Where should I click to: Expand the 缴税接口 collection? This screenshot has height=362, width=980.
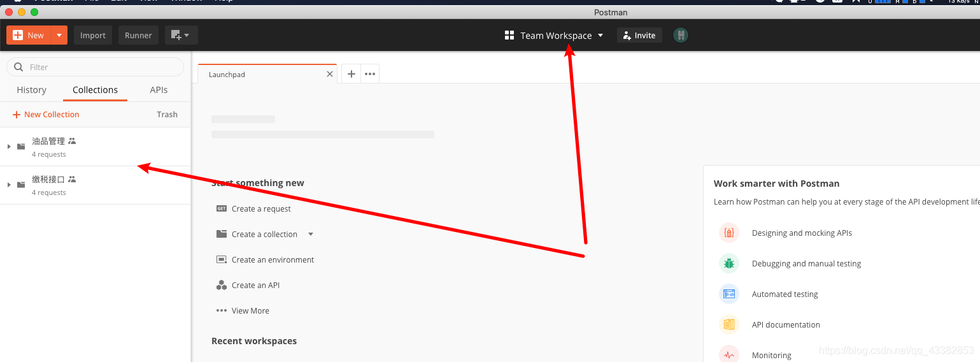(x=9, y=185)
